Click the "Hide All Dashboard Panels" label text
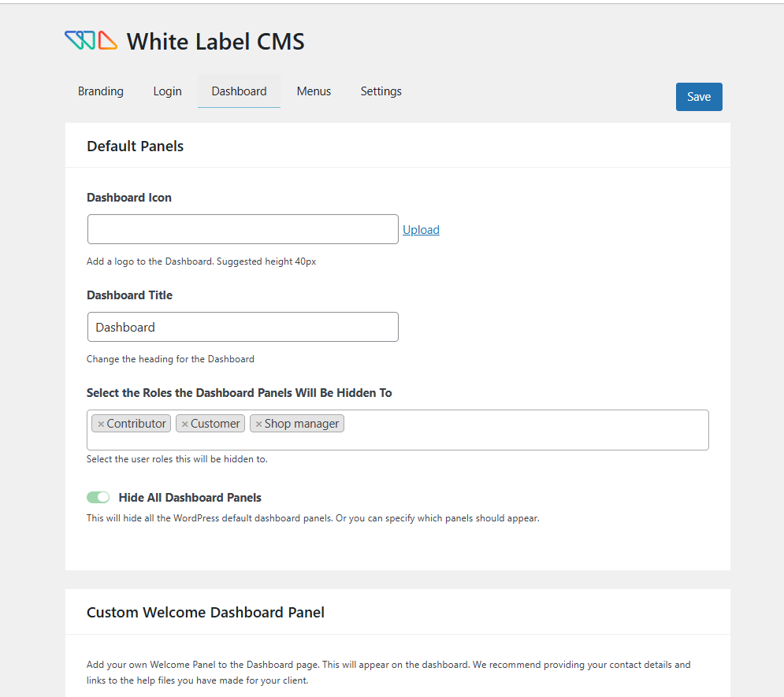The height and width of the screenshot is (697, 784). tap(190, 498)
